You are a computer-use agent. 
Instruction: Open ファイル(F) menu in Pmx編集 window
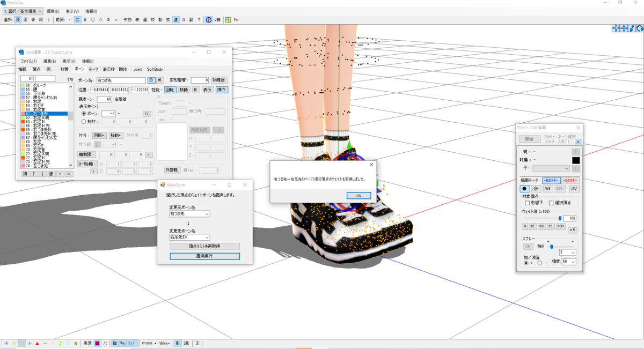click(29, 61)
